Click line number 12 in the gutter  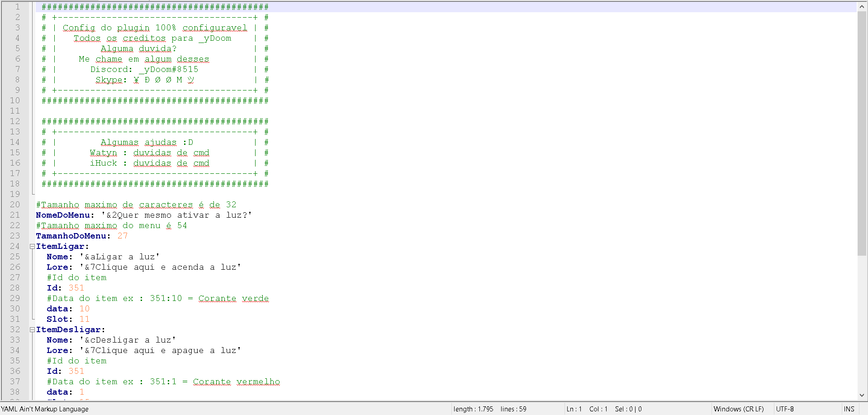15,122
